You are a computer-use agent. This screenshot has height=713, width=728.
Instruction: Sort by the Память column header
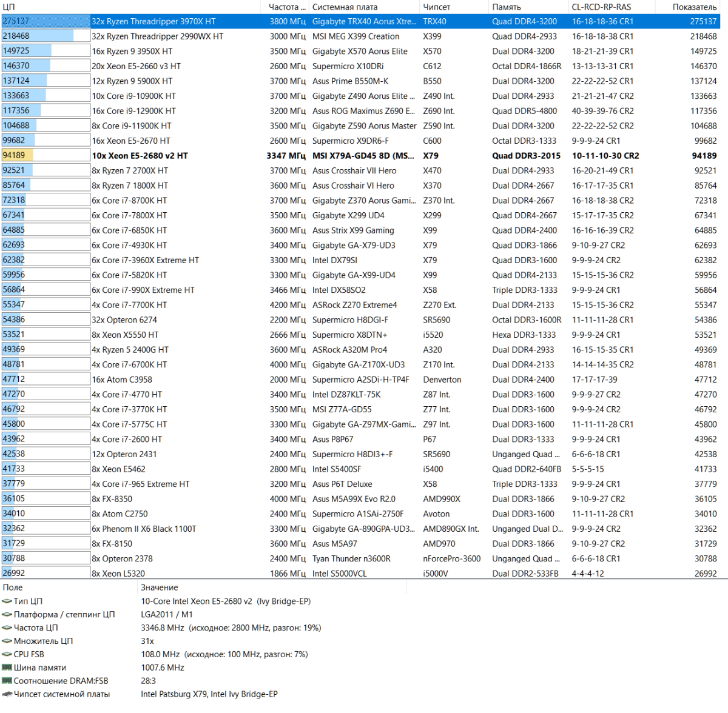click(528, 7)
